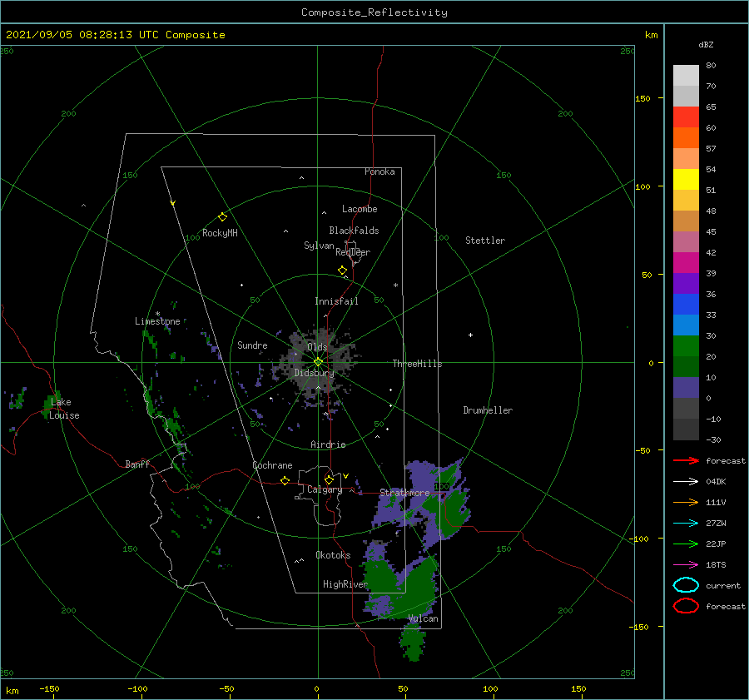Screen dimensions: 749x700
Task: Click the Vulcan town label
Action: pyautogui.click(x=423, y=618)
